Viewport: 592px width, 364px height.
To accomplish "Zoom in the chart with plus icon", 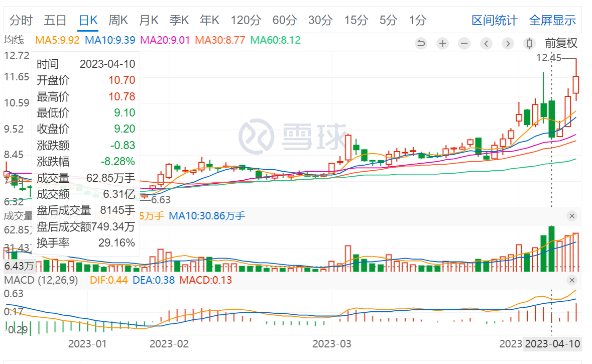I will (442, 44).
